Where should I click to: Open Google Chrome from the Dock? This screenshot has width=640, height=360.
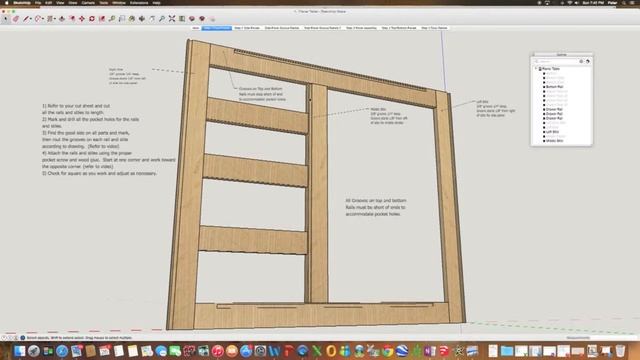click(x=387, y=351)
